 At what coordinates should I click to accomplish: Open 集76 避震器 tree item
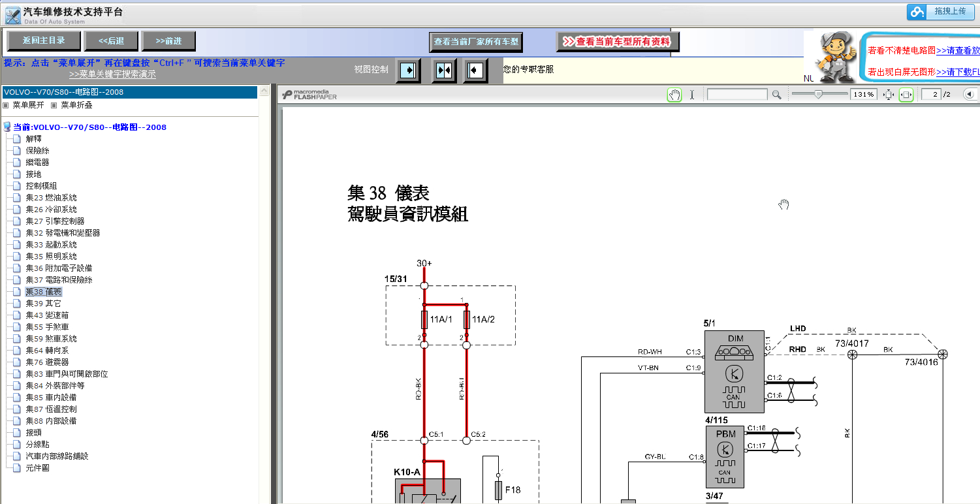(48, 362)
